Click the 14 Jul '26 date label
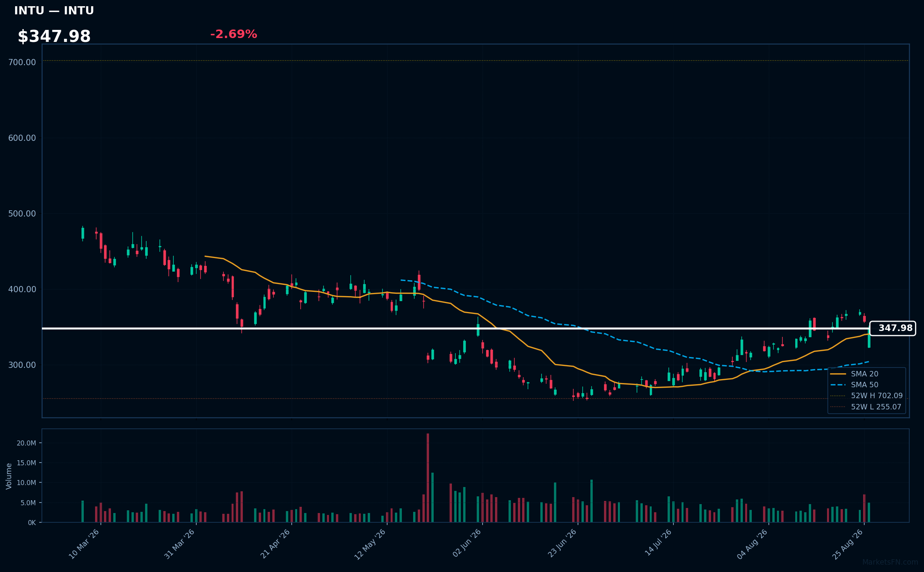Screen dimensions: 924x572 click(658, 543)
